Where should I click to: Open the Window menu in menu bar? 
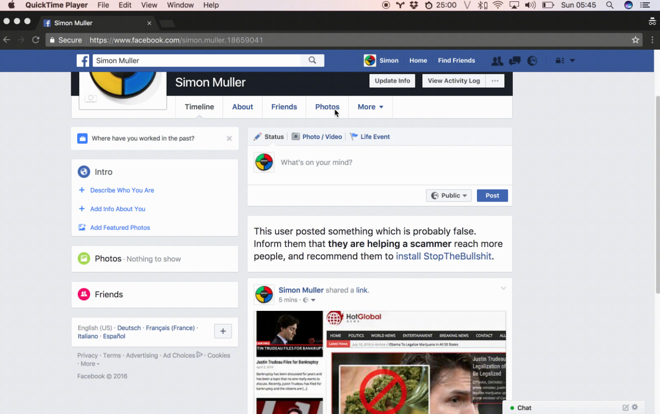click(x=180, y=5)
